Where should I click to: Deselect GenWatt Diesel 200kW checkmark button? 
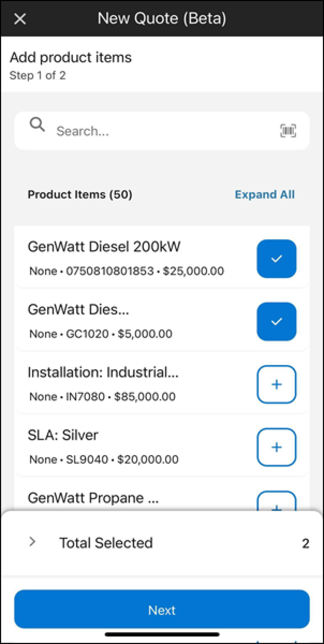(x=276, y=259)
